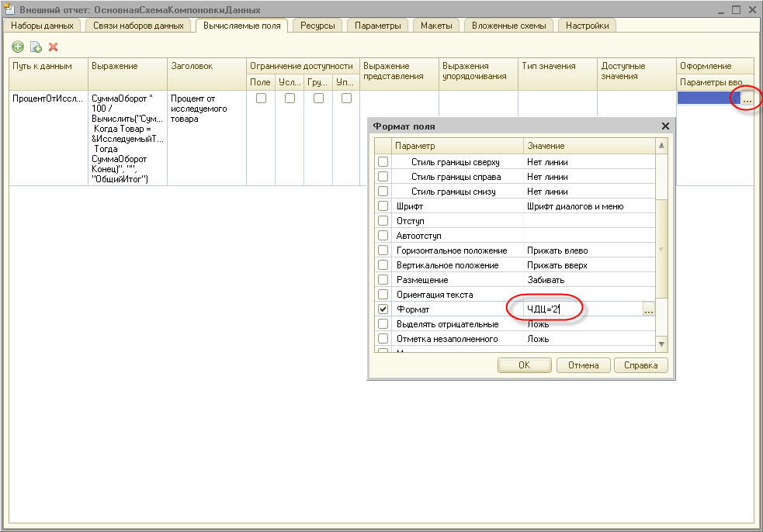This screenshot has height=532, width=763.
Task: Uncheck the Формат parameter checkbox
Action: [382, 309]
